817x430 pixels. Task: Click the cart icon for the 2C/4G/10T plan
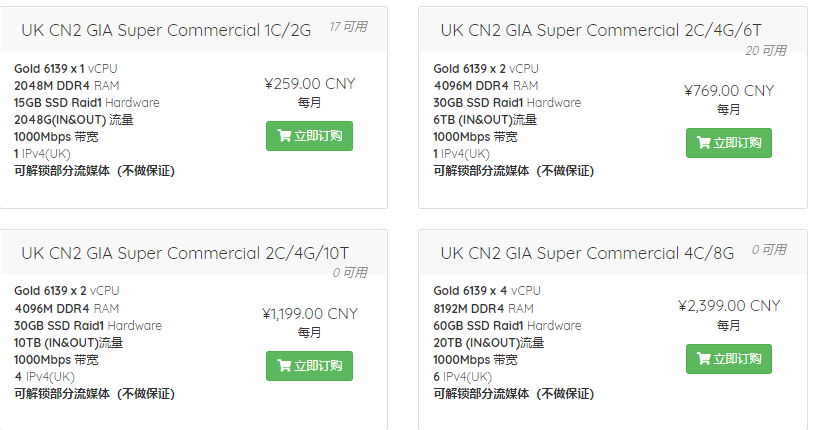(x=285, y=366)
